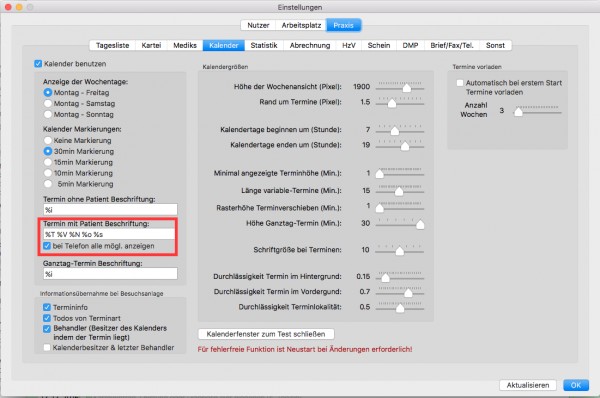Click Höhe Ganztag-Termin slider

pyautogui.click(x=400, y=223)
